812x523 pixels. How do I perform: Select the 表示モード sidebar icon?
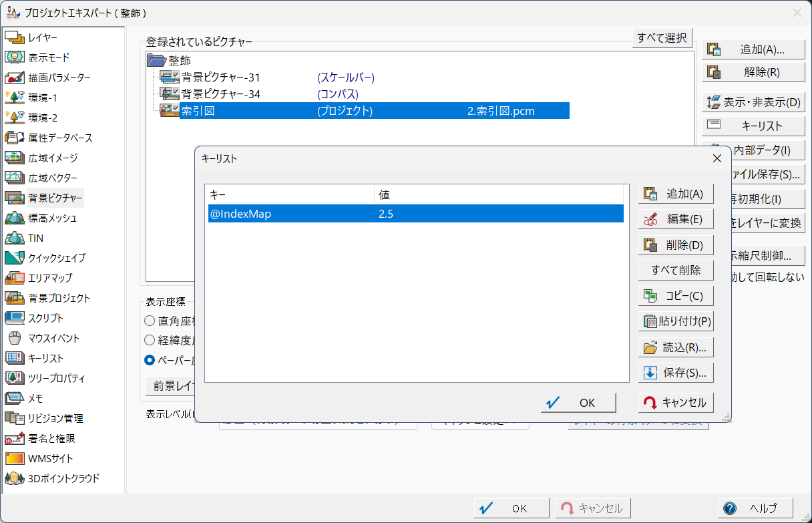coord(15,57)
